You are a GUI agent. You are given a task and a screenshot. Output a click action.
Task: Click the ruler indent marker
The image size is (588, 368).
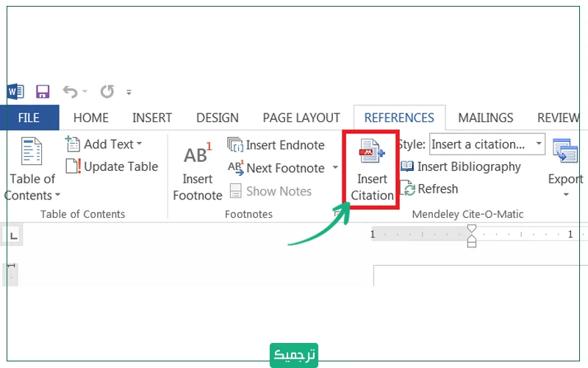click(x=472, y=236)
